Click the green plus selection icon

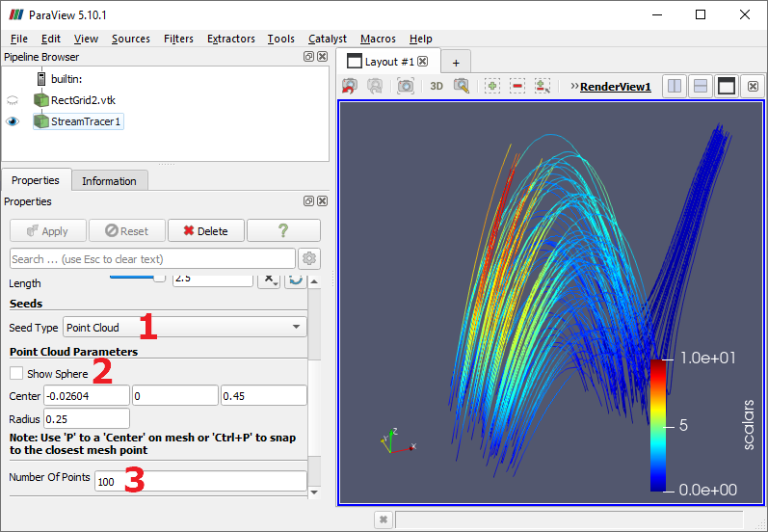coord(492,86)
